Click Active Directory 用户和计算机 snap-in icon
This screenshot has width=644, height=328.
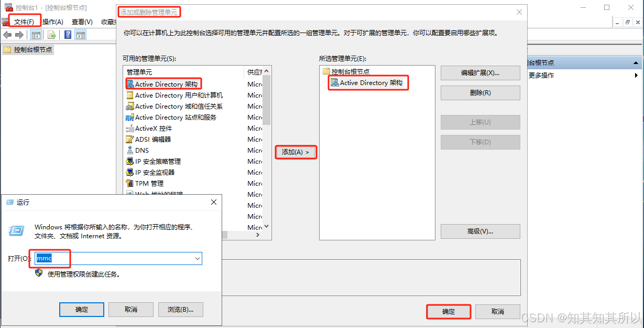click(x=130, y=96)
